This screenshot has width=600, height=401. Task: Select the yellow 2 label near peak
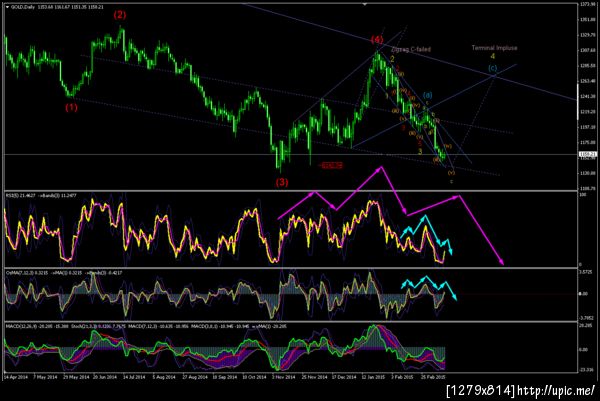[x=392, y=59]
